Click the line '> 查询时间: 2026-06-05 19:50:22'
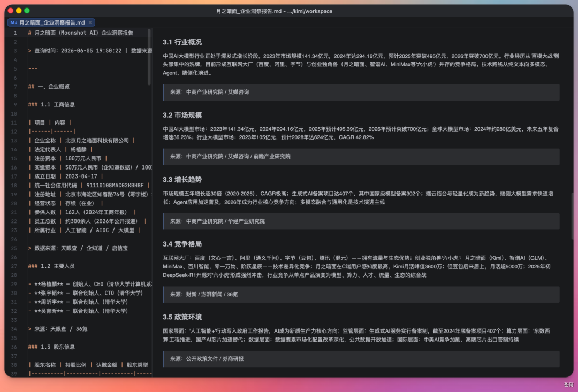 pos(75,51)
